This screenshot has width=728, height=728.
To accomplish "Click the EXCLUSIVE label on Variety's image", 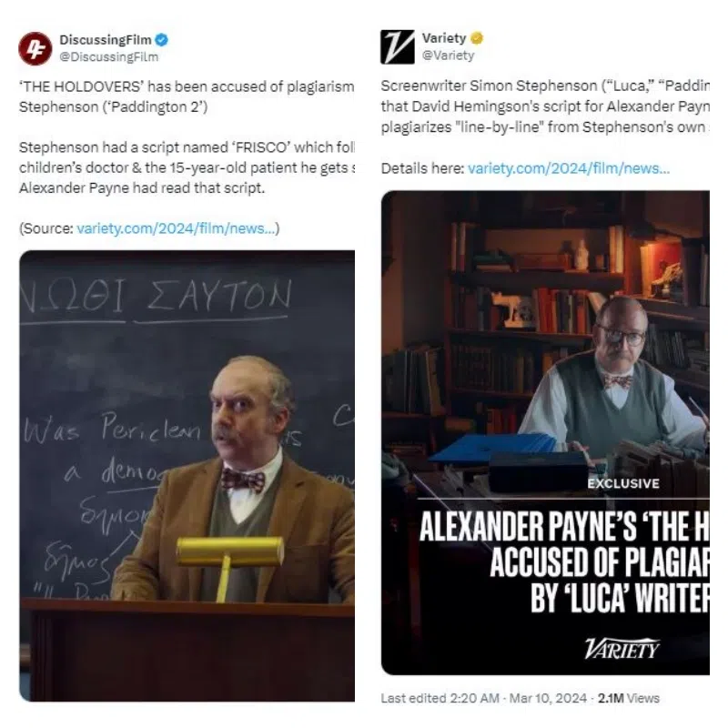I will [x=623, y=484].
